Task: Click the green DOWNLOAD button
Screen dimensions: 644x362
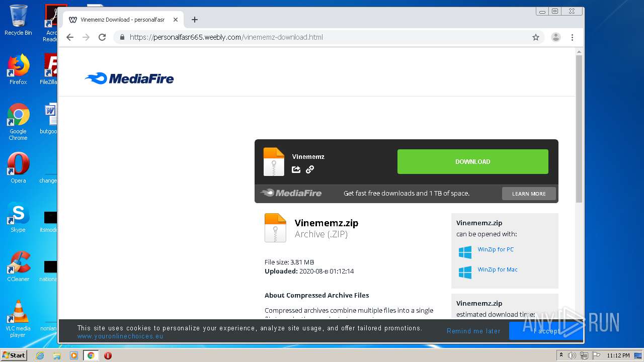Action: coord(473,161)
